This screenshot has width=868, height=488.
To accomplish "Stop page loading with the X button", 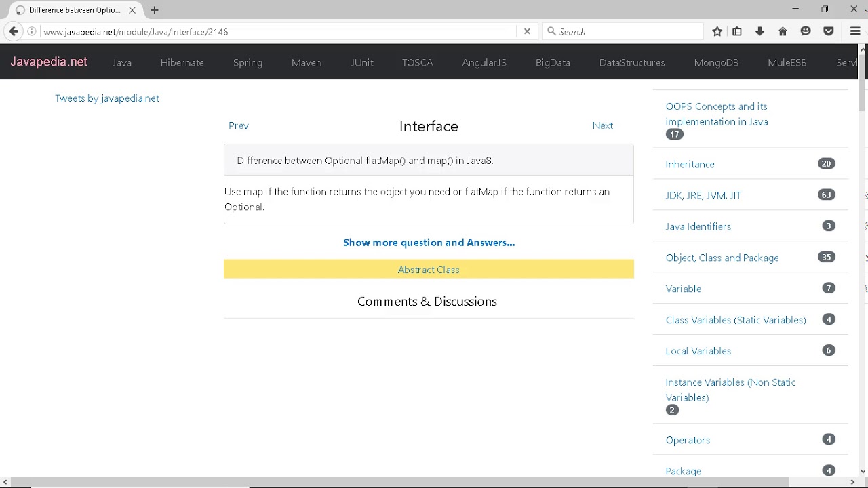I will pos(527,31).
